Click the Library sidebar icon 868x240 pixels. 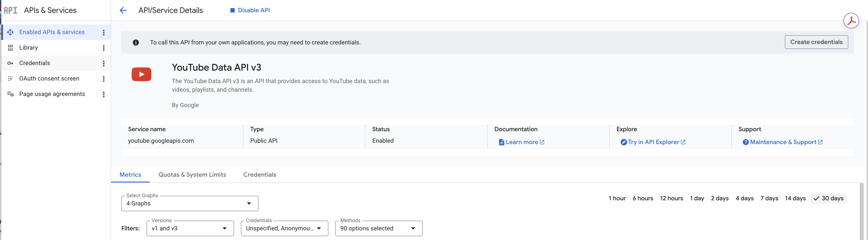tap(11, 48)
